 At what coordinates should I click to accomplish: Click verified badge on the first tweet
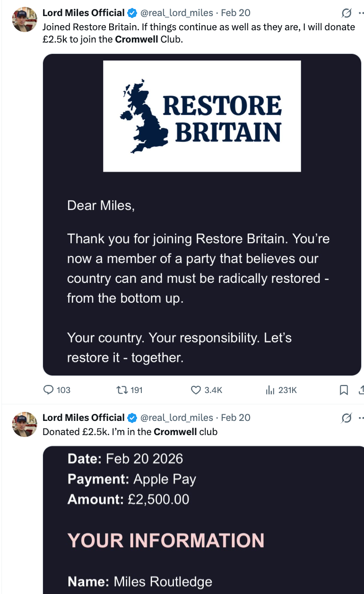pyautogui.click(x=132, y=13)
